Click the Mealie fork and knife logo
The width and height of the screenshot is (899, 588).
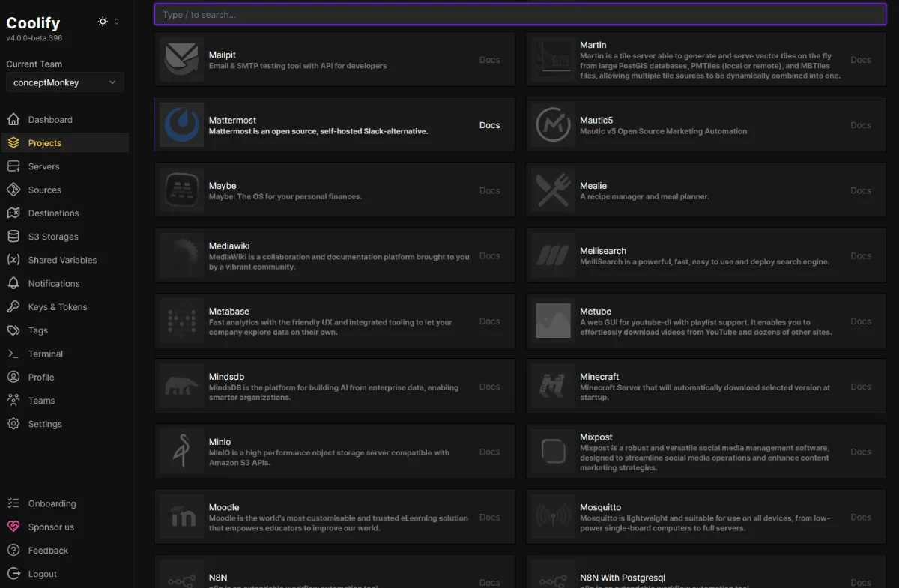coord(553,190)
